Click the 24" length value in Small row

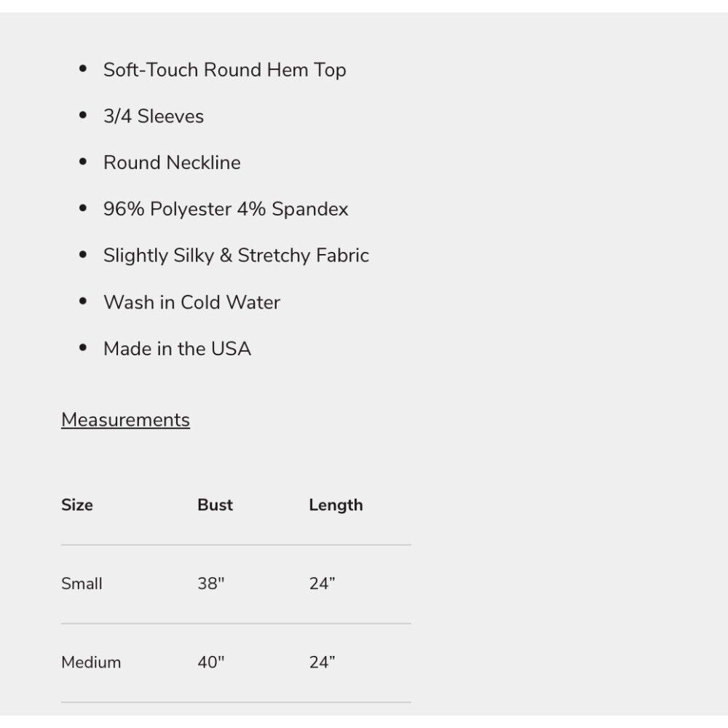click(323, 584)
